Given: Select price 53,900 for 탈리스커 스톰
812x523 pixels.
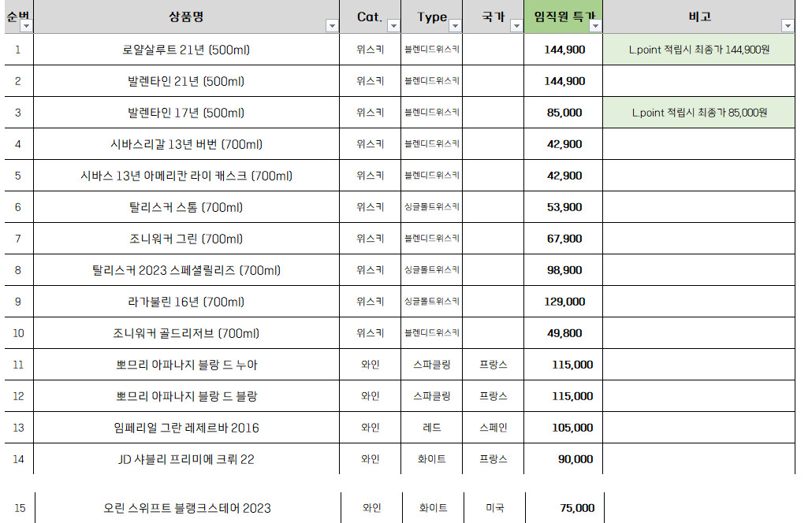Looking at the screenshot, I should [564, 207].
